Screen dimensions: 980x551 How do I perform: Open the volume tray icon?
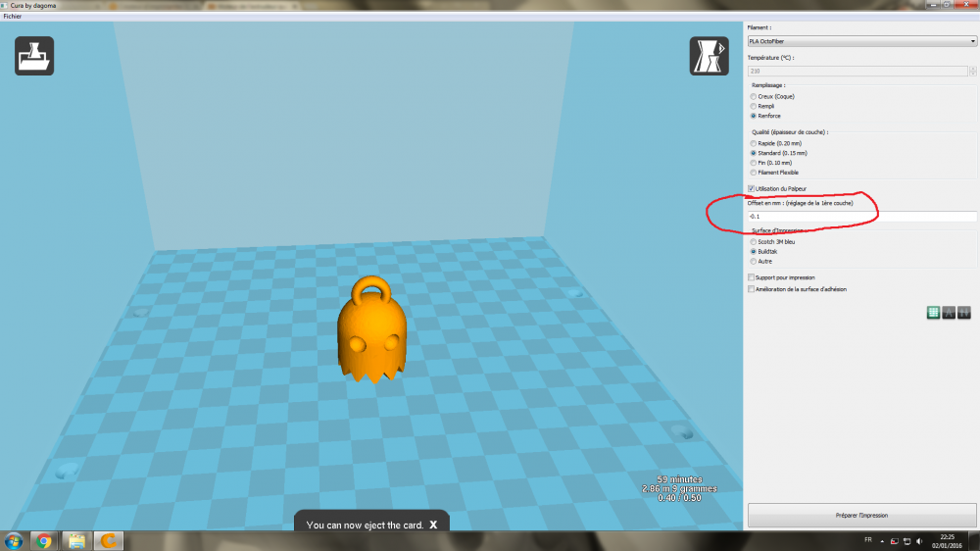(x=919, y=541)
